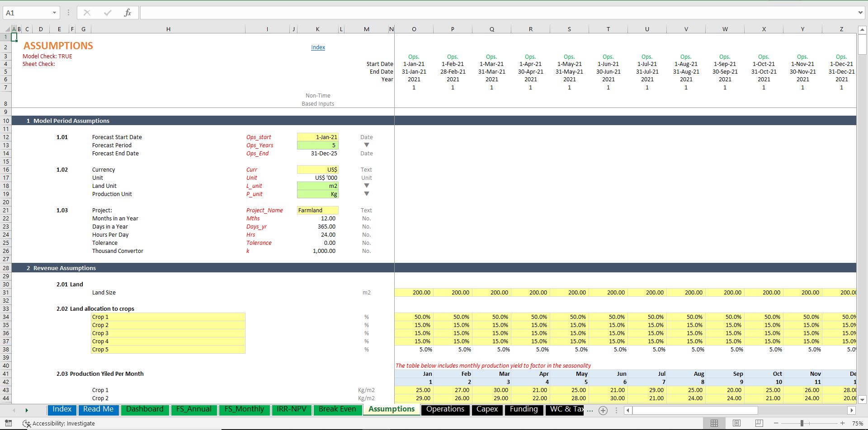Select the ASSUMPTIONS title text
Viewport: 868px width, 430px height.
(x=58, y=46)
